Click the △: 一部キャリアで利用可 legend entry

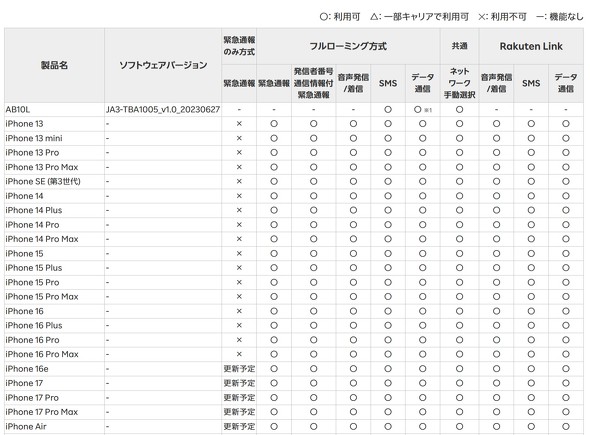tap(420, 17)
